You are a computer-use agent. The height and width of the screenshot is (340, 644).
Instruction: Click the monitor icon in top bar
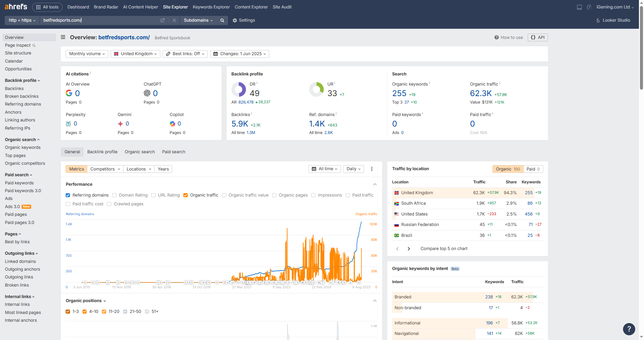click(x=579, y=7)
